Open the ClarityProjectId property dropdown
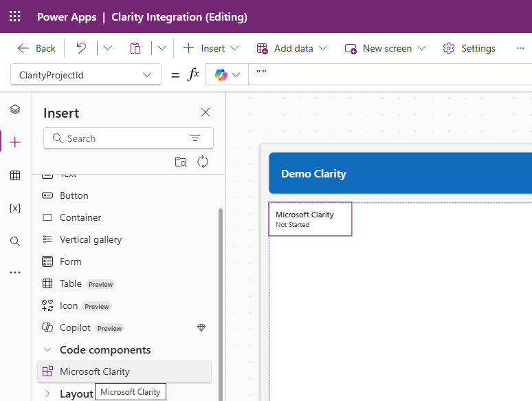Viewport: 532px width, 401px height. 86,75
